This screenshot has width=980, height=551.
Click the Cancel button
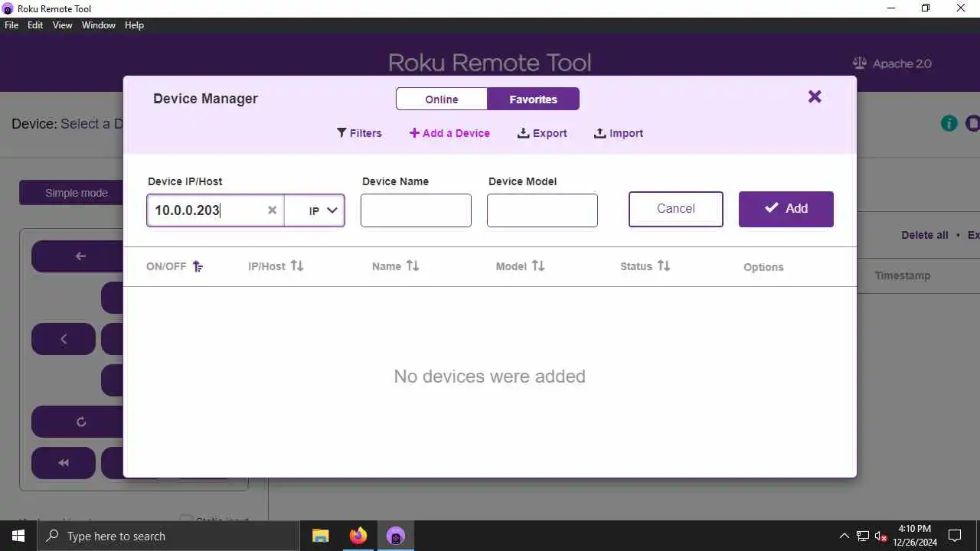click(676, 209)
